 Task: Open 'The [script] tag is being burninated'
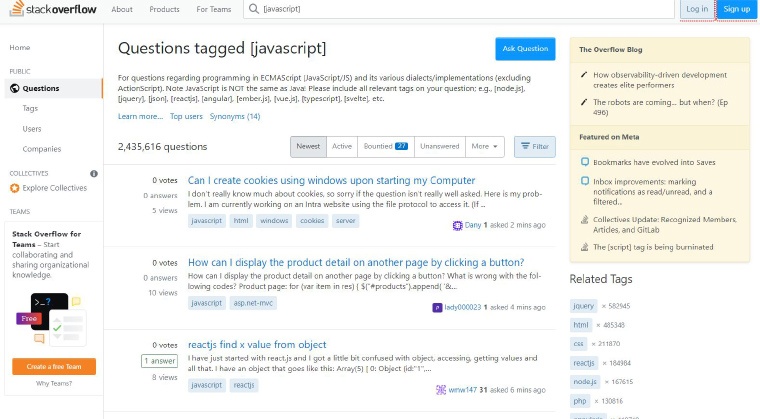653,247
